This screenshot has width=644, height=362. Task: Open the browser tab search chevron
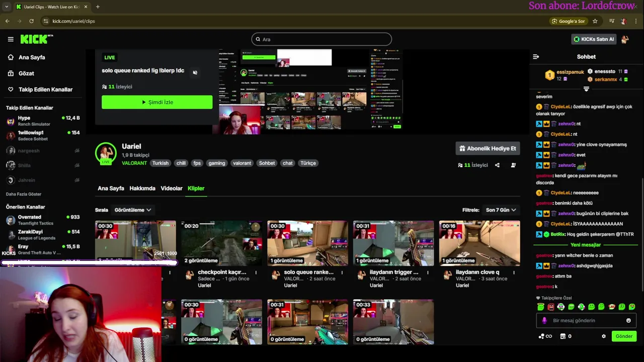tap(7, 7)
